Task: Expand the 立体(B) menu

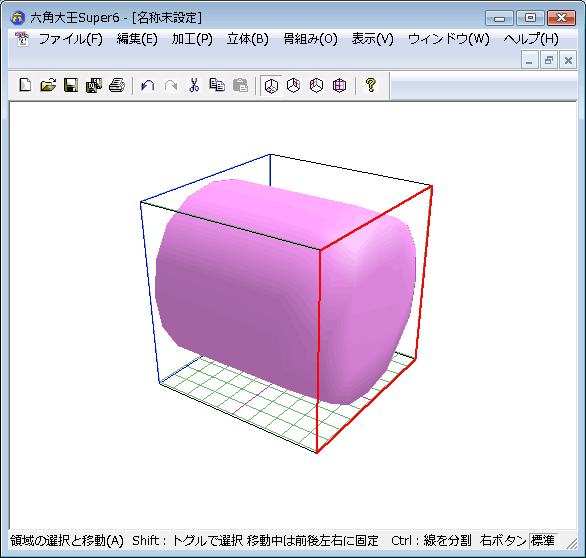Action: click(247, 39)
